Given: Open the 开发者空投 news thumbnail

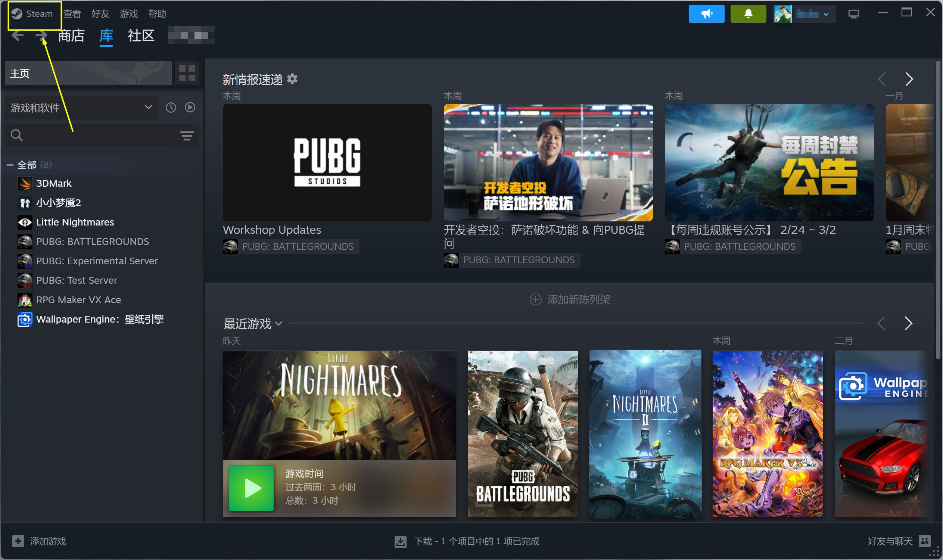Looking at the screenshot, I should click(x=548, y=162).
